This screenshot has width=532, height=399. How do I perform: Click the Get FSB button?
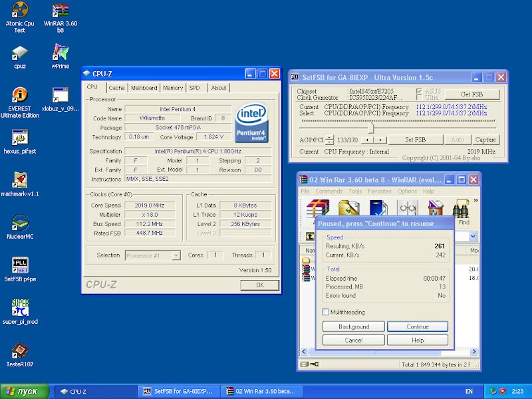(471, 94)
